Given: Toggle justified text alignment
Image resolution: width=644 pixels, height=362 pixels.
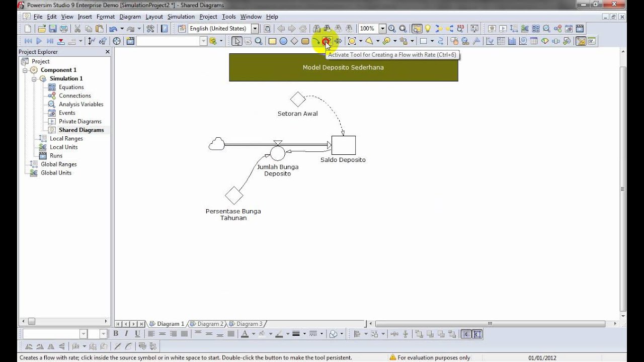Looking at the screenshot, I should point(184,334).
